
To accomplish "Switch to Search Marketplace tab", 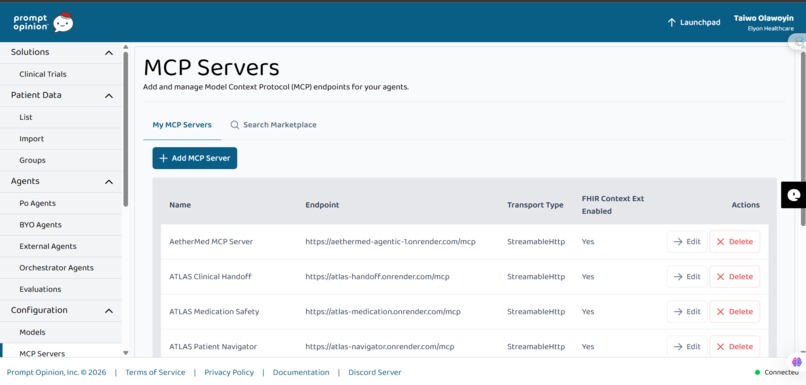I will (273, 125).
